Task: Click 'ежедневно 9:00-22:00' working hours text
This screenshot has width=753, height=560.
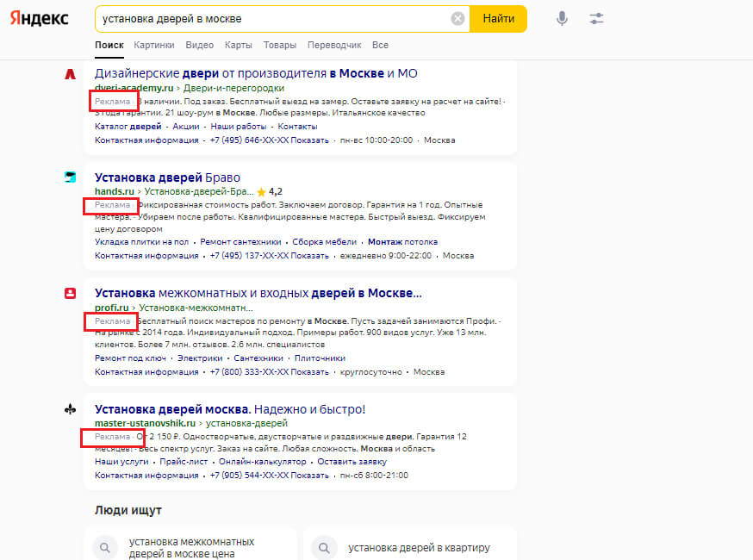Action: click(x=386, y=256)
